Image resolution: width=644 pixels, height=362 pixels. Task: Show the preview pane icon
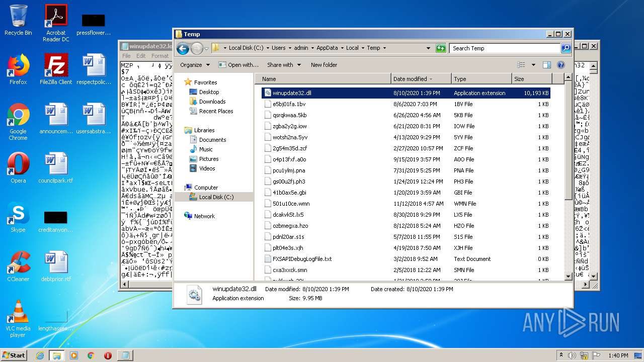547,65
